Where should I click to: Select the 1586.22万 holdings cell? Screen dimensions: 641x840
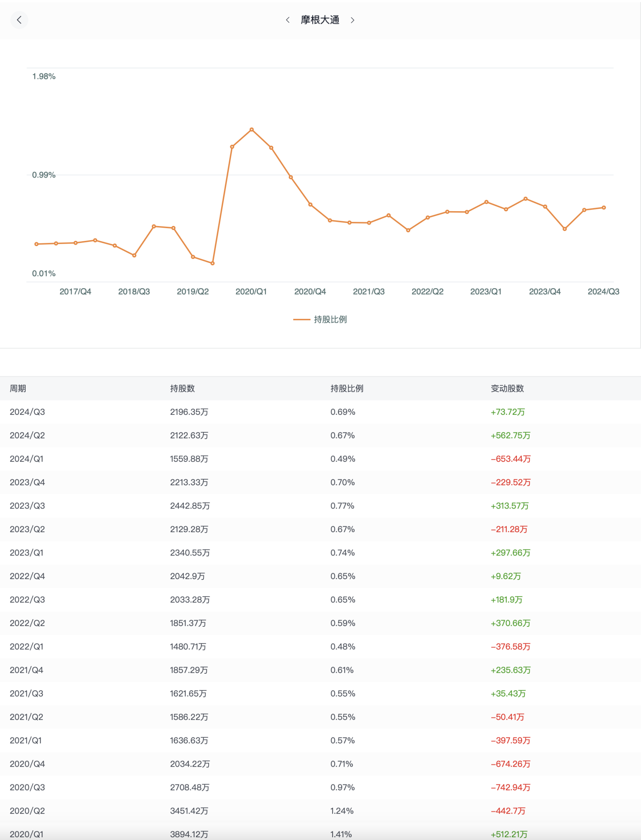click(x=189, y=717)
